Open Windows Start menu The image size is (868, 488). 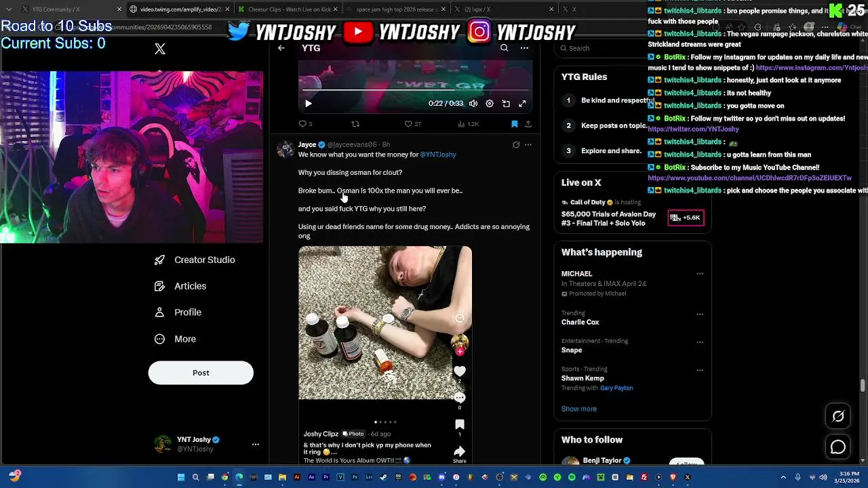click(181, 477)
